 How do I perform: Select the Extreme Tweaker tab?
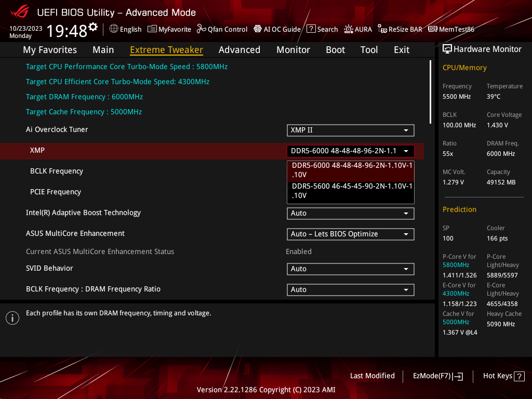pos(167,50)
